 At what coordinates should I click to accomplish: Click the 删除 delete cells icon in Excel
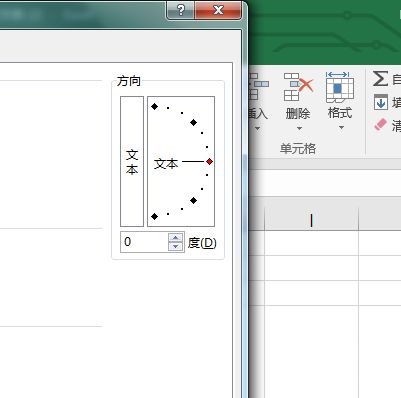tap(298, 87)
